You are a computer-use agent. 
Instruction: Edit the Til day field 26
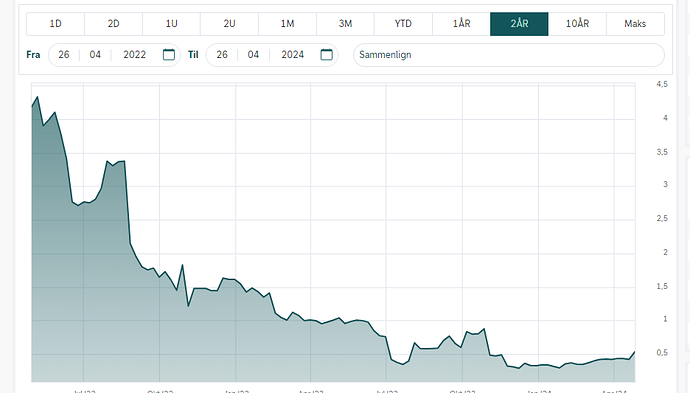222,55
